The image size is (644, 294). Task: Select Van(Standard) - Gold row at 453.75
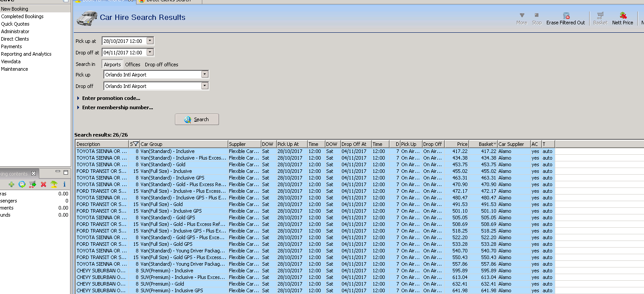(x=315, y=164)
